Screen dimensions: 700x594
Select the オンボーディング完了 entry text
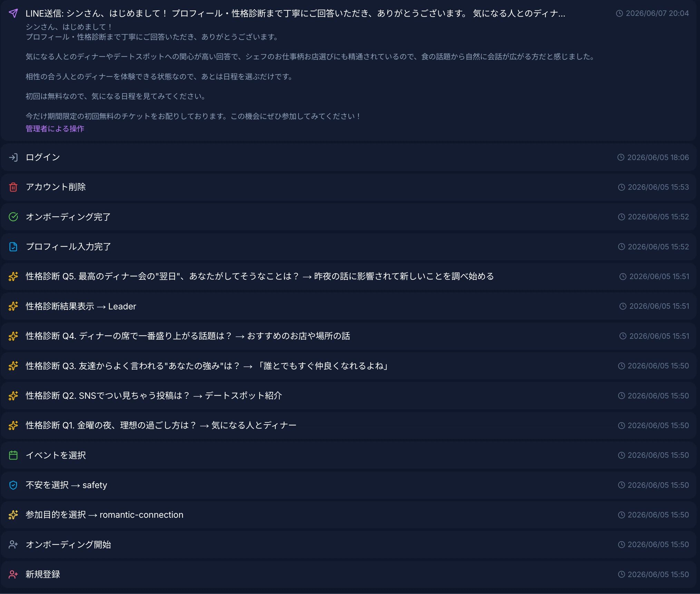click(x=68, y=217)
